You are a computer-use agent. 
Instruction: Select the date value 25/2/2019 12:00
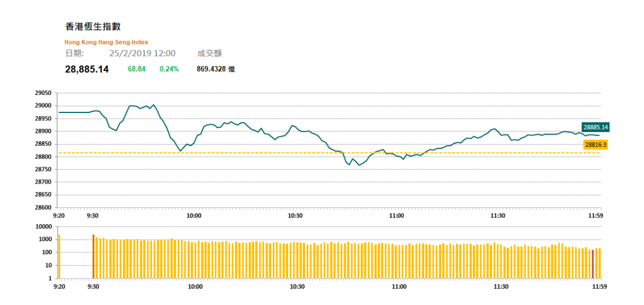(142, 53)
